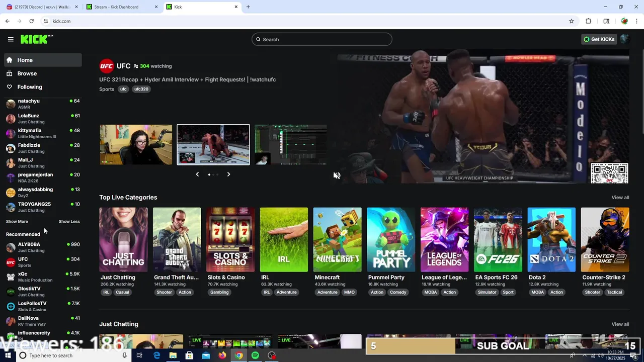Image resolution: width=644 pixels, height=362 pixels.
Task: Go to next featured stream arrow
Action: point(228,174)
